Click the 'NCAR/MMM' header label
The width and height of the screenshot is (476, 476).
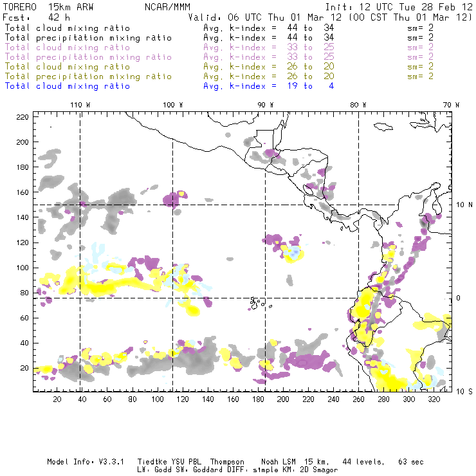(x=167, y=7)
